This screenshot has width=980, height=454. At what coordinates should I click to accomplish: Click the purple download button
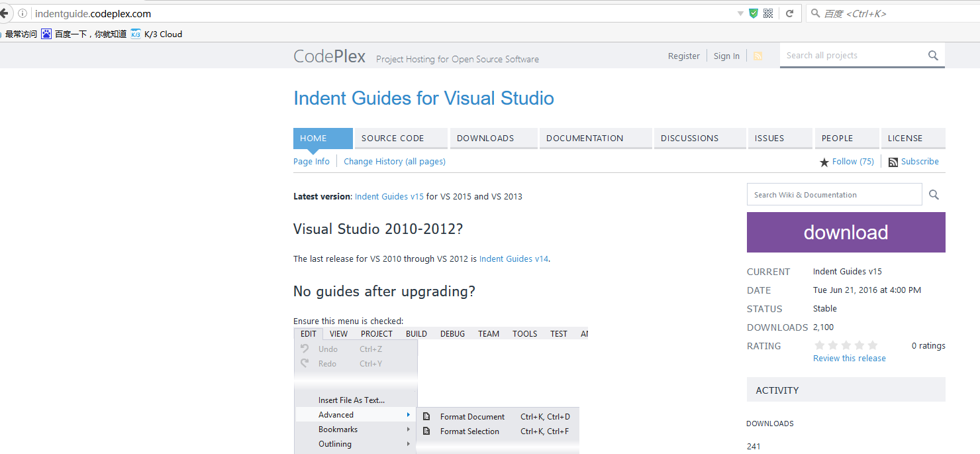[x=846, y=232]
